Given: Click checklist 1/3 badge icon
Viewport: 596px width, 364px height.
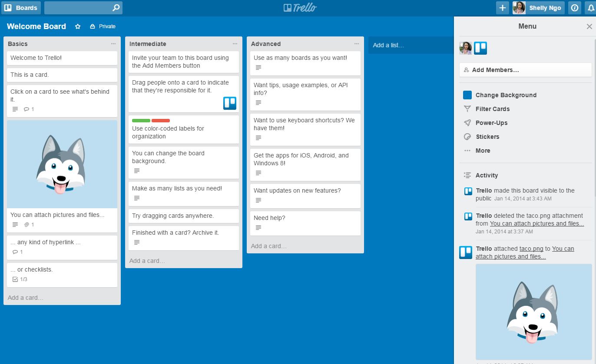Looking at the screenshot, I should [x=15, y=279].
